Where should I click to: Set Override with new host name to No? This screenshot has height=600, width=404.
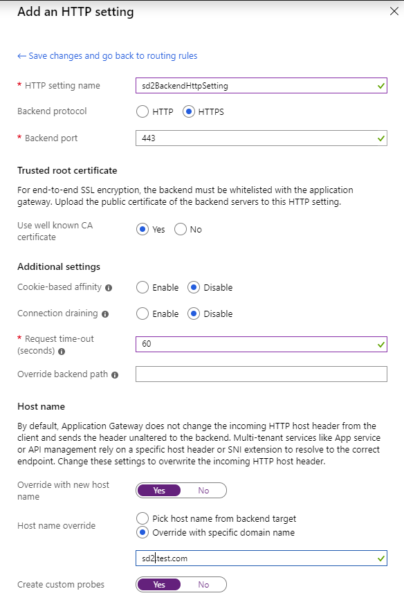click(x=204, y=491)
